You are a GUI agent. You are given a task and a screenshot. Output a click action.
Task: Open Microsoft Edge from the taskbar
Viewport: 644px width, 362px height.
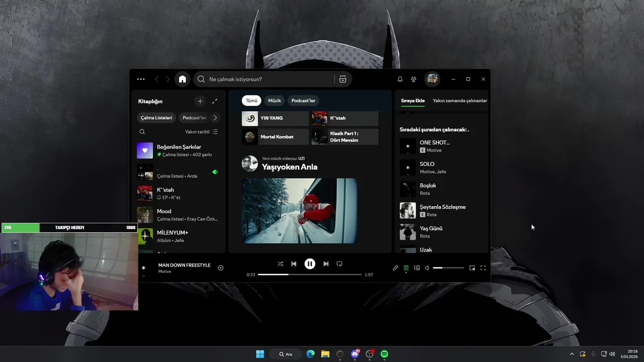coord(310,354)
